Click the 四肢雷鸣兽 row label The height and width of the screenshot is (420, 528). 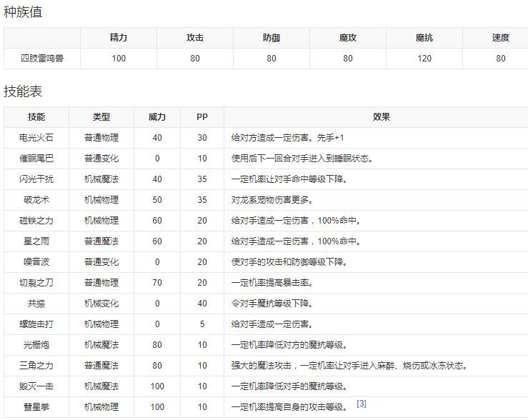[42, 59]
